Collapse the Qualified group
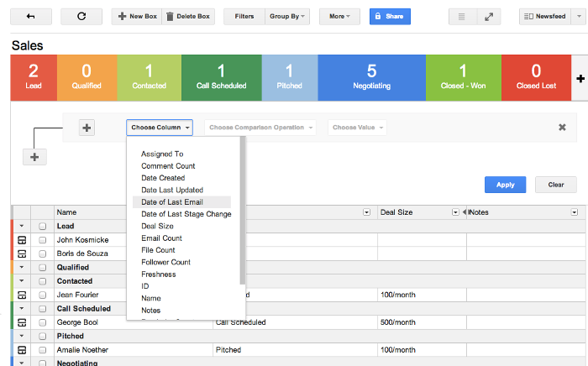 click(x=22, y=267)
